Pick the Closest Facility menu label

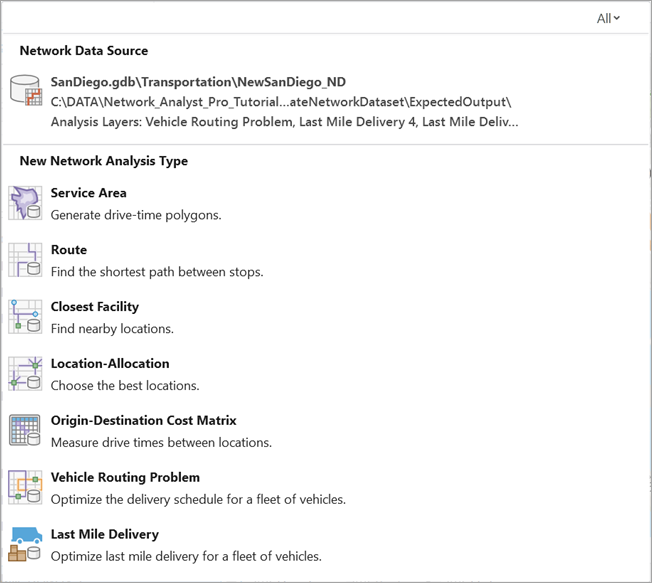point(95,307)
